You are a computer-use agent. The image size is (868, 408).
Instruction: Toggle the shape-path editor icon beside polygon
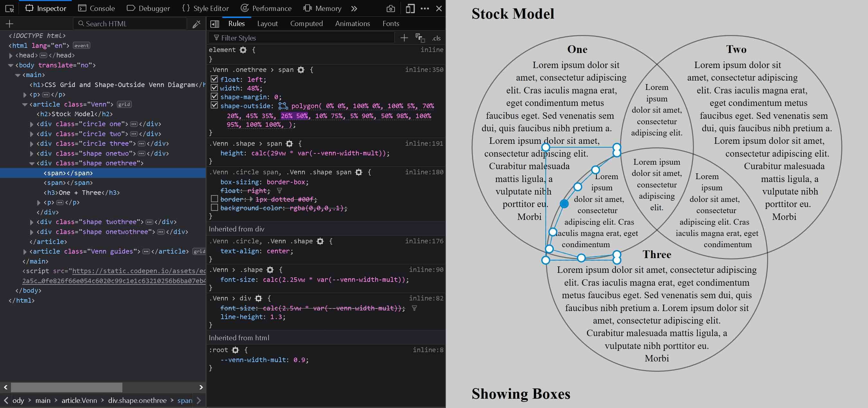click(283, 106)
